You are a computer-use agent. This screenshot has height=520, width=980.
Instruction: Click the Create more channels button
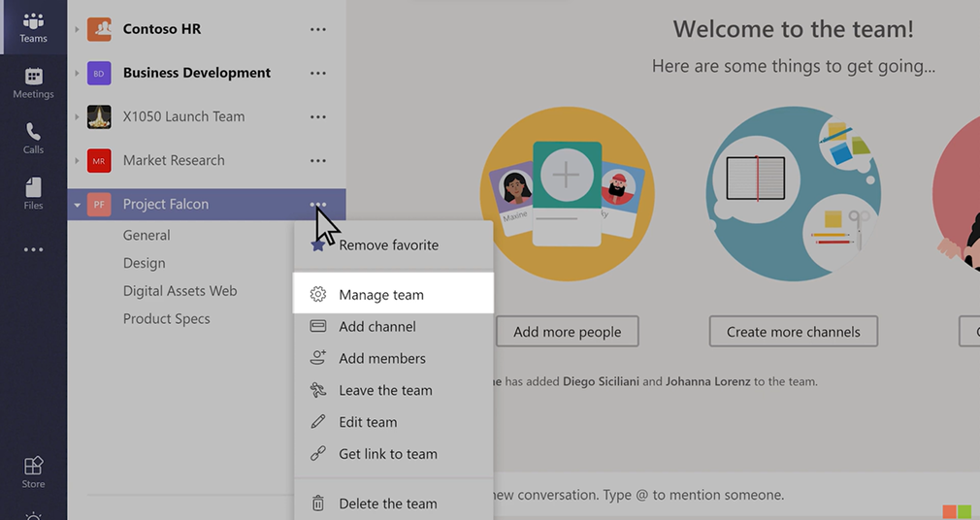793,331
